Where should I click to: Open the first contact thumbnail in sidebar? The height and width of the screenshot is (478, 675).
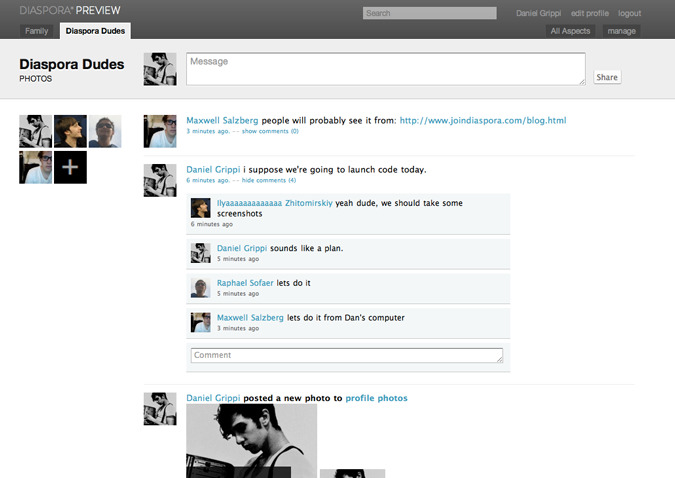click(36, 131)
